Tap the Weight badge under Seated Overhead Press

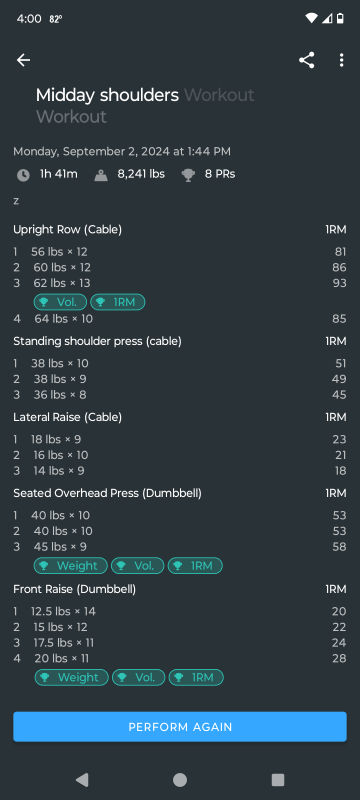point(71,565)
